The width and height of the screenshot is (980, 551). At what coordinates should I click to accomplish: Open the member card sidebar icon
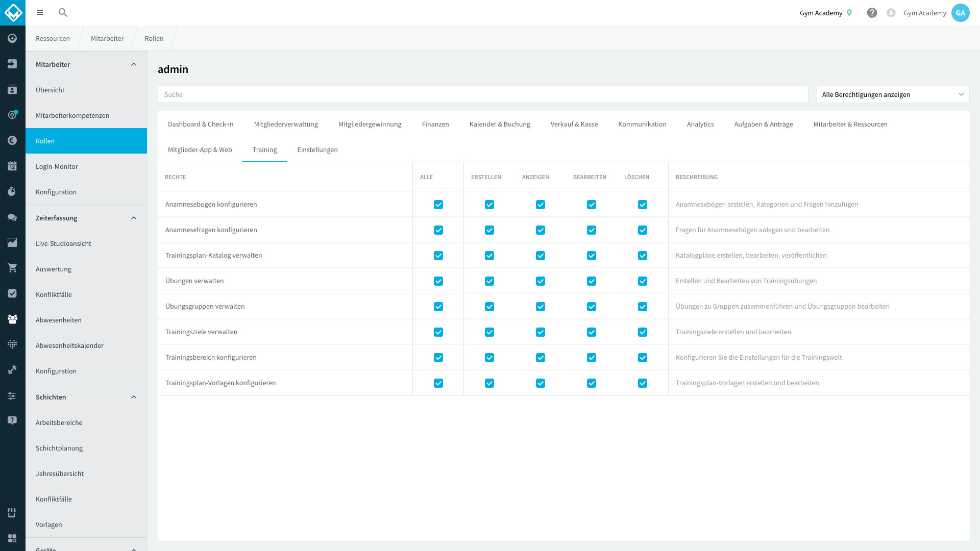pyautogui.click(x=12, y=89)
